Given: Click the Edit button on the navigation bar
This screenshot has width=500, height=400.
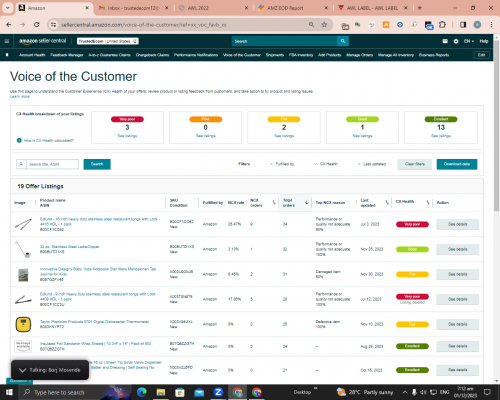Looking at the screenshot, I should click(x=482, y=55).
